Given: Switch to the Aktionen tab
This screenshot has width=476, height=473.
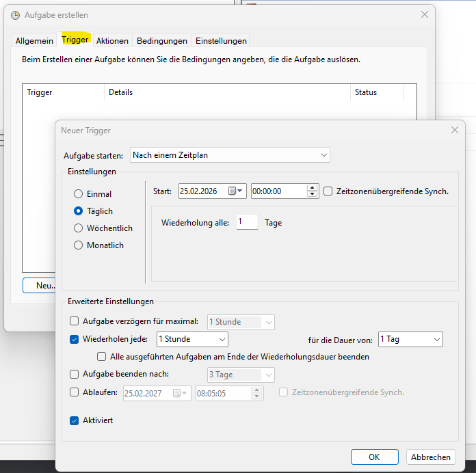Looking at the screenshot, I should pyautogui.click(x=112, y=40).
